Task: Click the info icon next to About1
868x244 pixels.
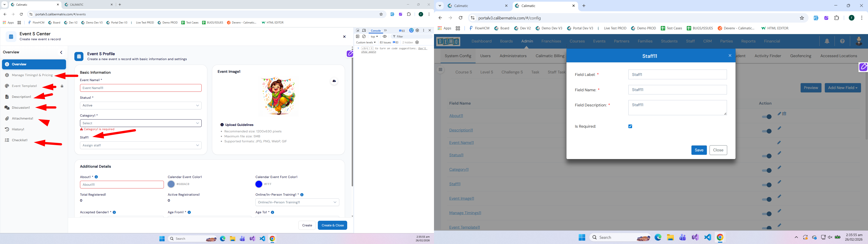Action: coord(96,177)
